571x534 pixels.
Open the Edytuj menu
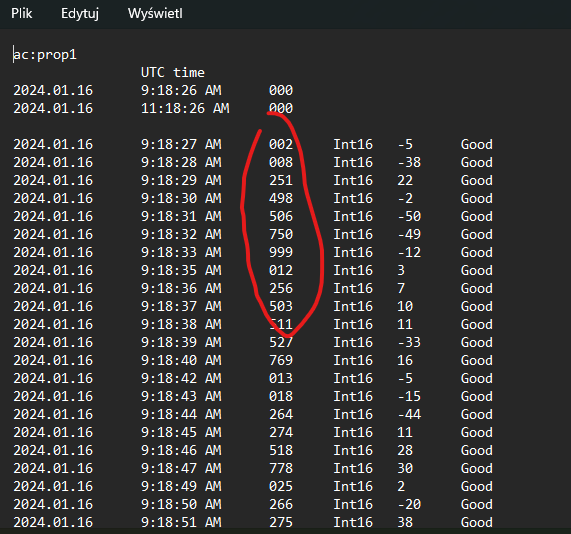coord(80,14)
